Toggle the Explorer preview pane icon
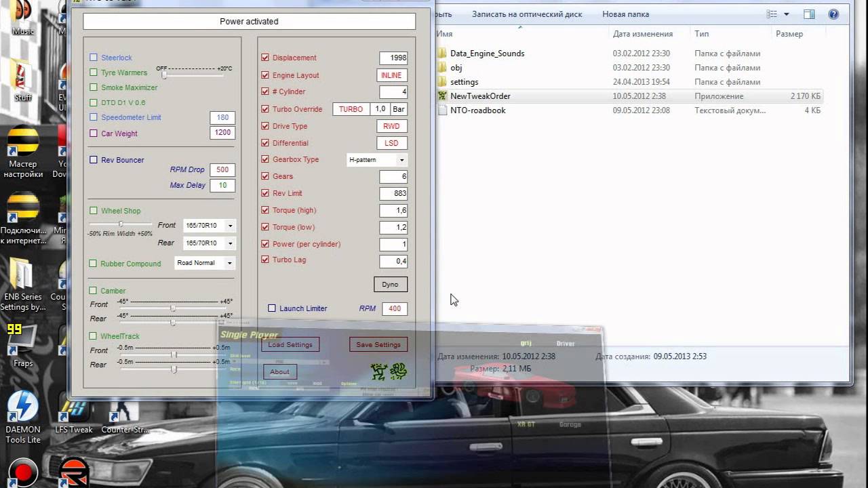Screen dimensions: 868x488 tap(809, 14)
